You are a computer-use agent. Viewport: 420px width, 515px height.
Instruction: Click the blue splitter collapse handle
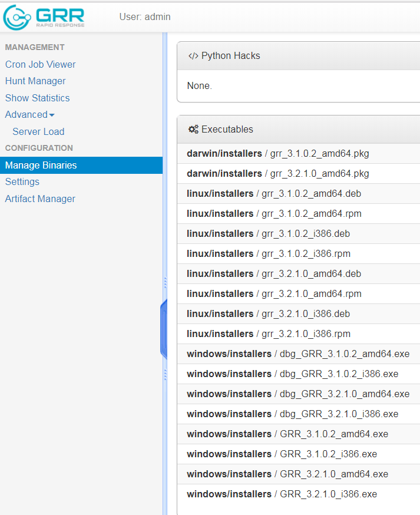[x=164, y=329]
